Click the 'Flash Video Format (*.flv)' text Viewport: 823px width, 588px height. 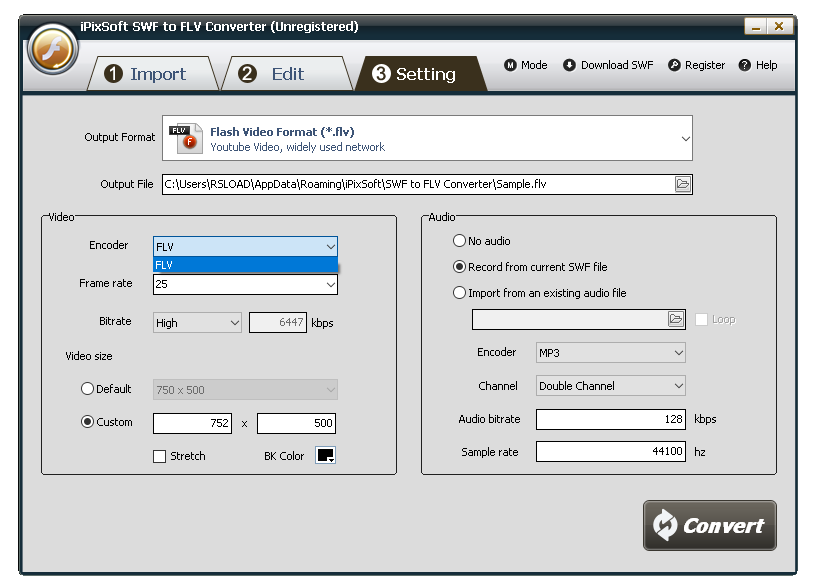point(282,132)
